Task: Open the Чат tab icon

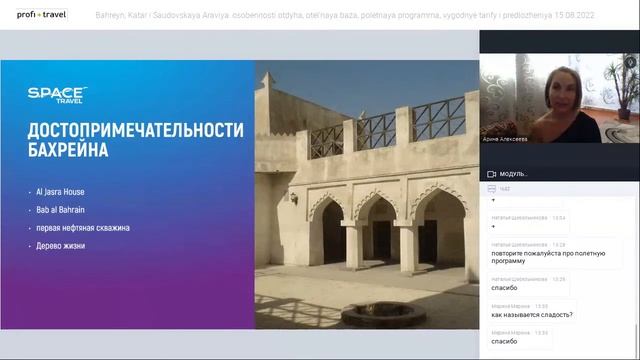Action: (491, 189)
